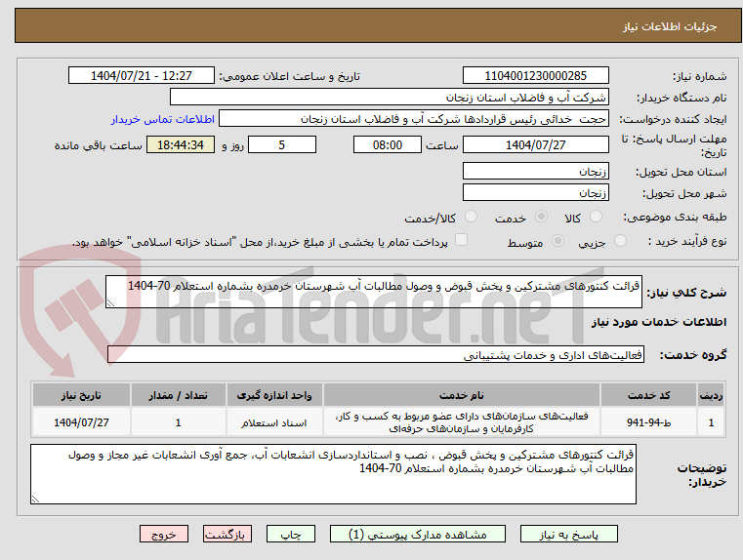This screenshot has width=743, height=560.
Task: Click the تعداد / مقدار column header
Action: click(178, 395)
